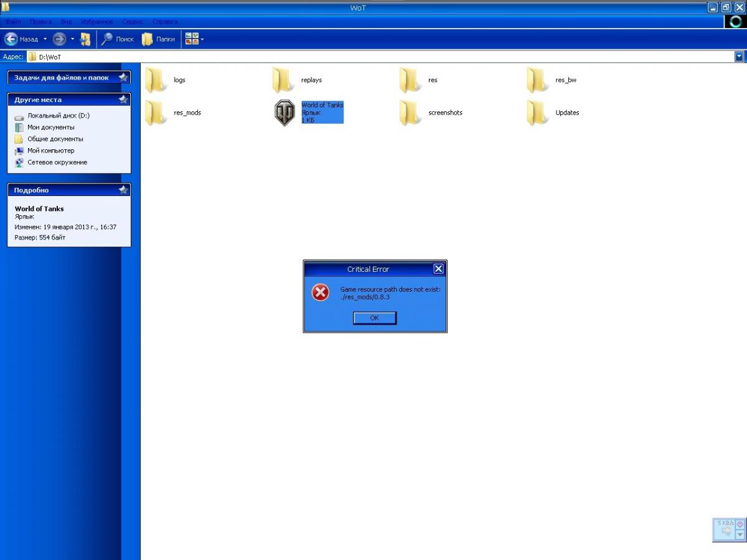Screen dimensions: 747x560
Task: Open the Файл menu
Action: coord(13,22)
